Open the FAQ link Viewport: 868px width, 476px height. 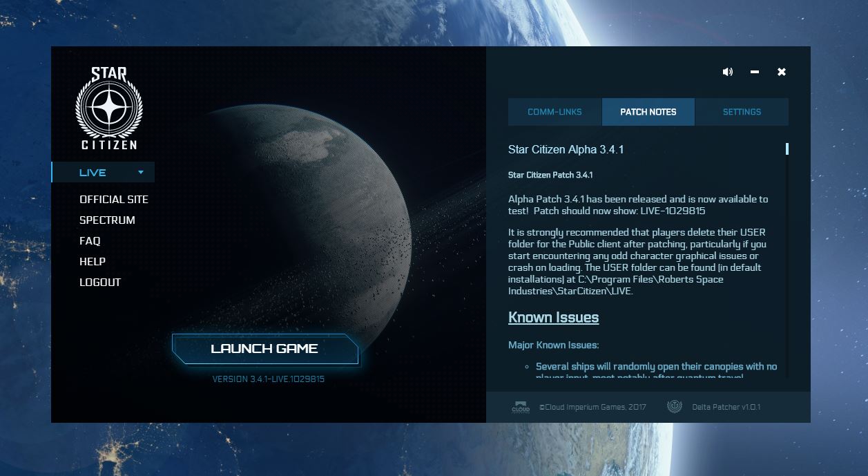[90, 240]
